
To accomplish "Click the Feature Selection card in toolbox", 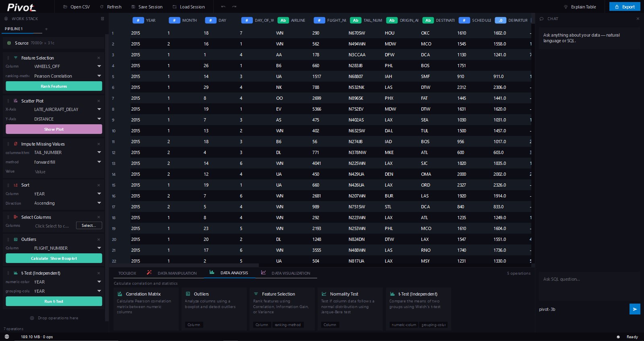I will tap(282, 309).
